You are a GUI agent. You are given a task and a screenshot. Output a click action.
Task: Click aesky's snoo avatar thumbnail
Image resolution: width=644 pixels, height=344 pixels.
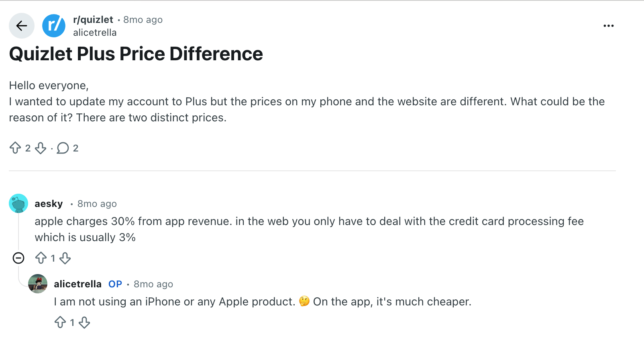[x=18, y=203]
